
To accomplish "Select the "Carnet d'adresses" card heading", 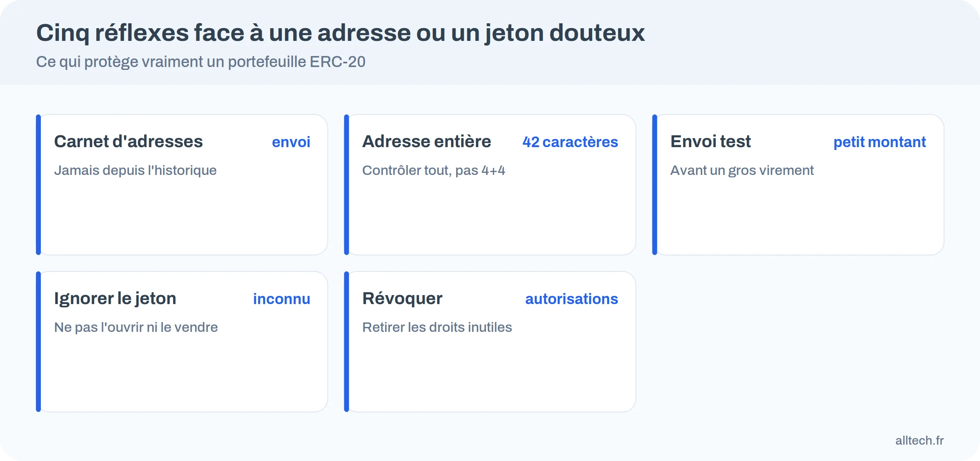I will [x=128, y=141].
